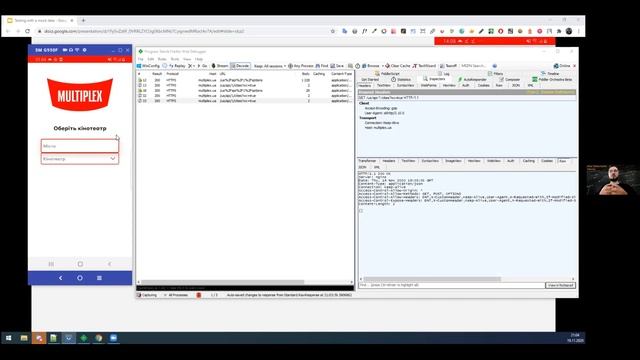
Task: Select session row number 13
Action: (x=245, y=85)
